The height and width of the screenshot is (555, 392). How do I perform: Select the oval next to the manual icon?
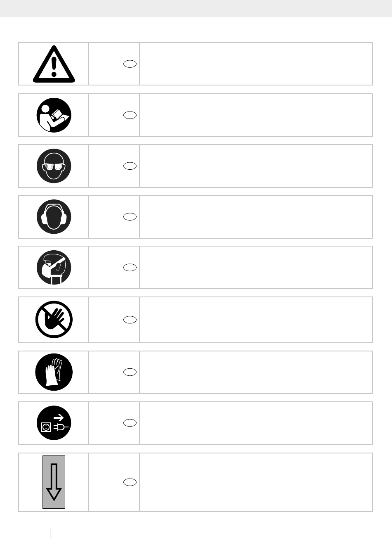pos(130,115)
